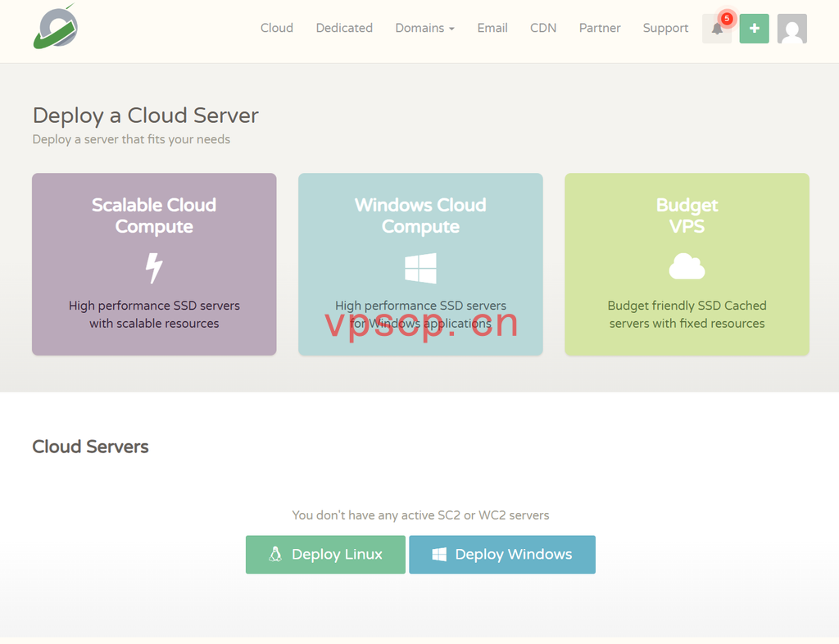
Task: Click the red notification count badge
Action: 727,18
